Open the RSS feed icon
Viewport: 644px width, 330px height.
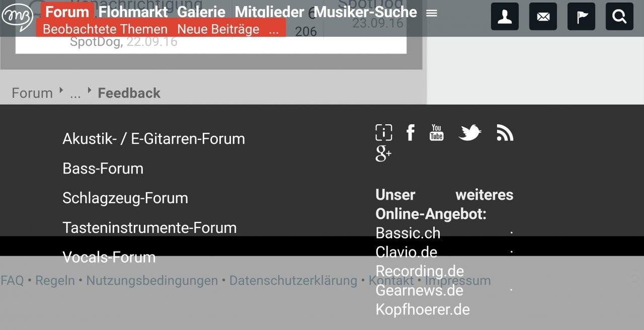click(x=505, y=133)
